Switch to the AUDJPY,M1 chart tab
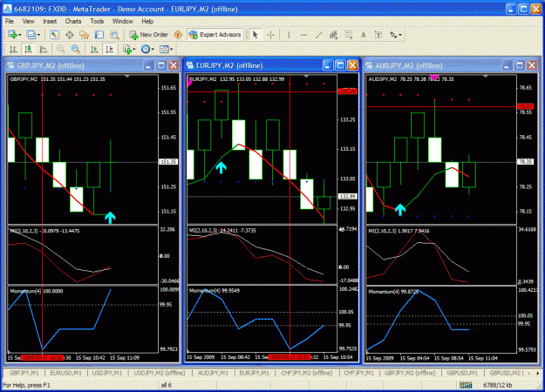The height and width of the screenshot is (392, 545). (x=213, y=373)
